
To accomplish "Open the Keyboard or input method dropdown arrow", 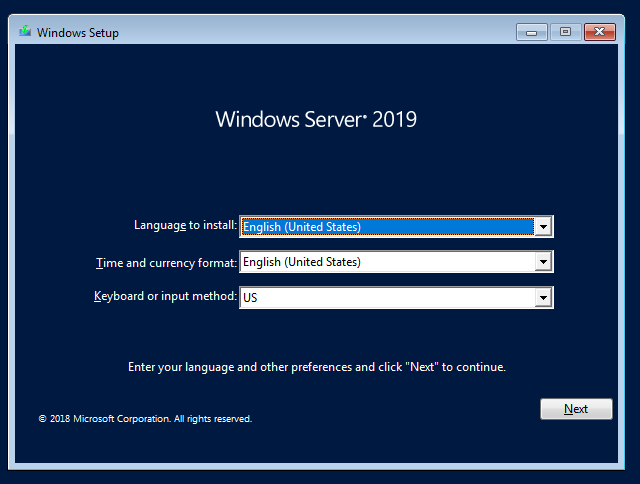I will pos(543,298).
